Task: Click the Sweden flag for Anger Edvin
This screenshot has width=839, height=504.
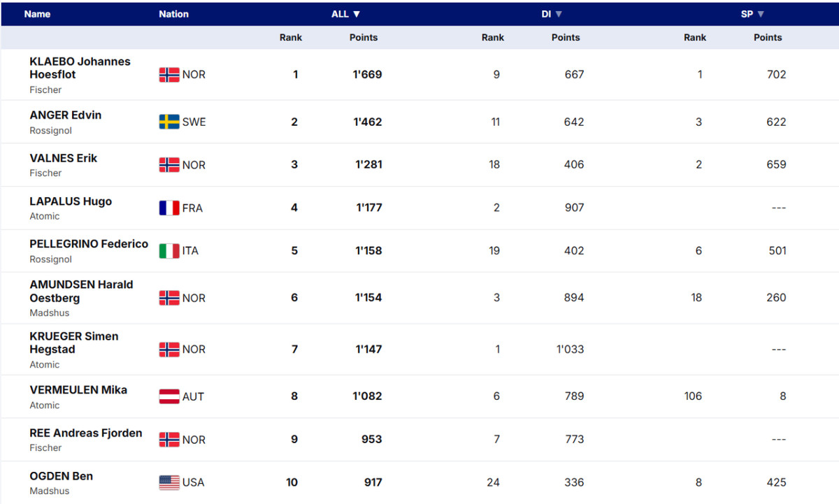Action: pyautogui.click(x=169, y=122)
